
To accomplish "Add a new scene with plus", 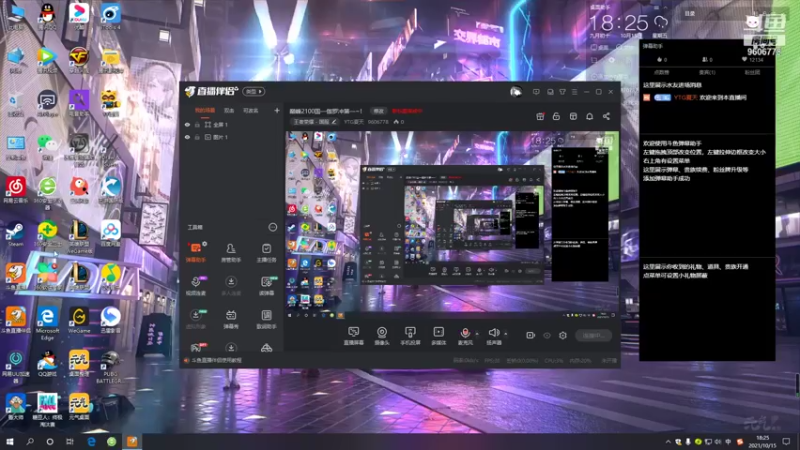I will (277, 110).
